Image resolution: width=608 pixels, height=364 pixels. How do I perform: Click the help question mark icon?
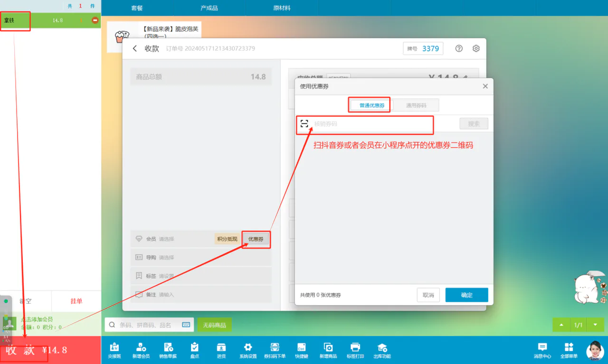[459, 48]
